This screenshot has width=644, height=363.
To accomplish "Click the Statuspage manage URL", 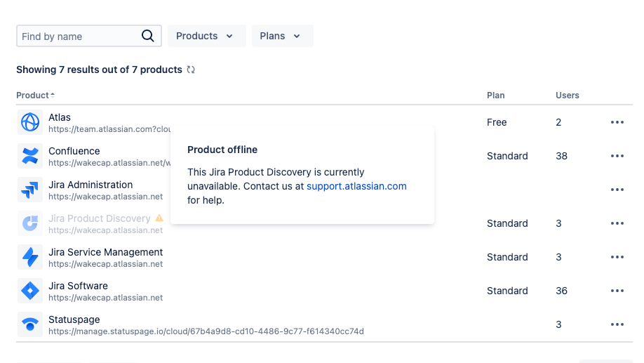I will pyautogui.click(x=206, y=331).
